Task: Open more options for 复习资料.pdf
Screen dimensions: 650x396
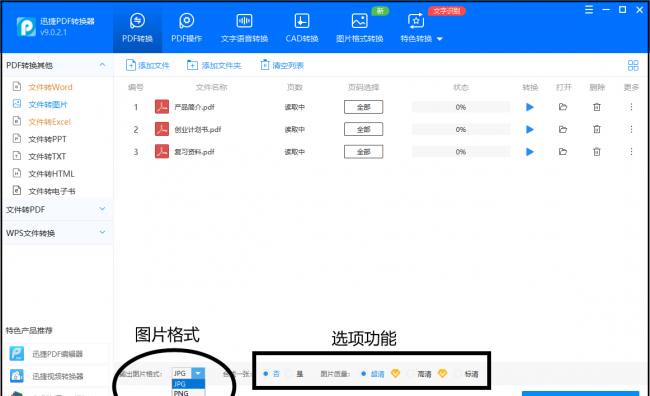Action: pyautogui.click(x=631, y=152)
